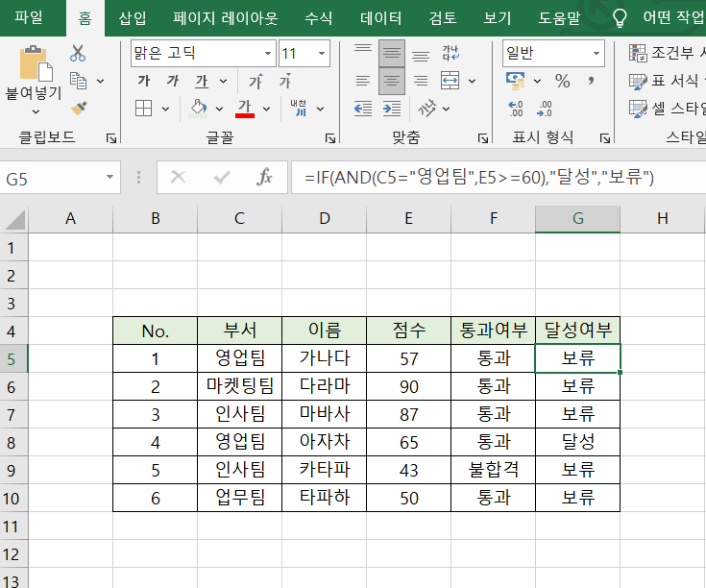The height and width of the screenshot is (588, 706).
Task: Switch to the 보기 tab
Action: [498, 18]
